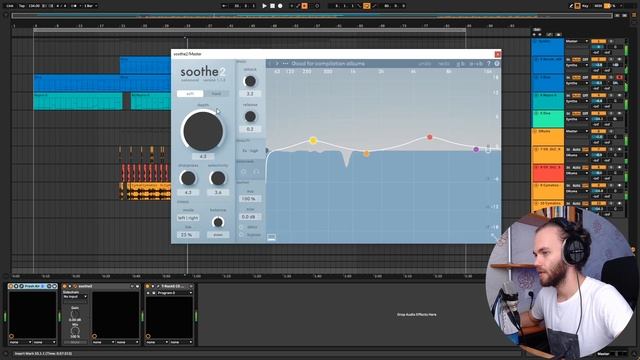This screenshot has width=640, height=360.
Task: Select the hard mode in soothe2
Action: click(x=216, y=93)
